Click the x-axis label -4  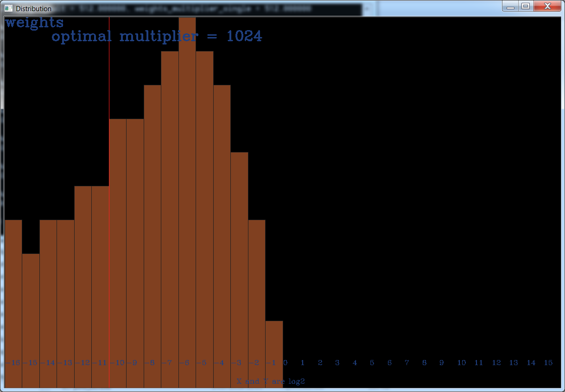pyautogui.click(x=219, y=363)
